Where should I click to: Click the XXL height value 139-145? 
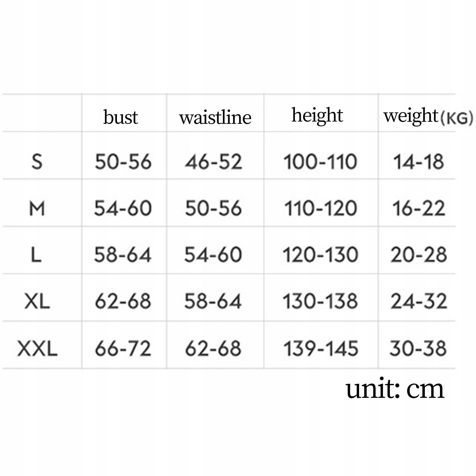tap(321, 348)
